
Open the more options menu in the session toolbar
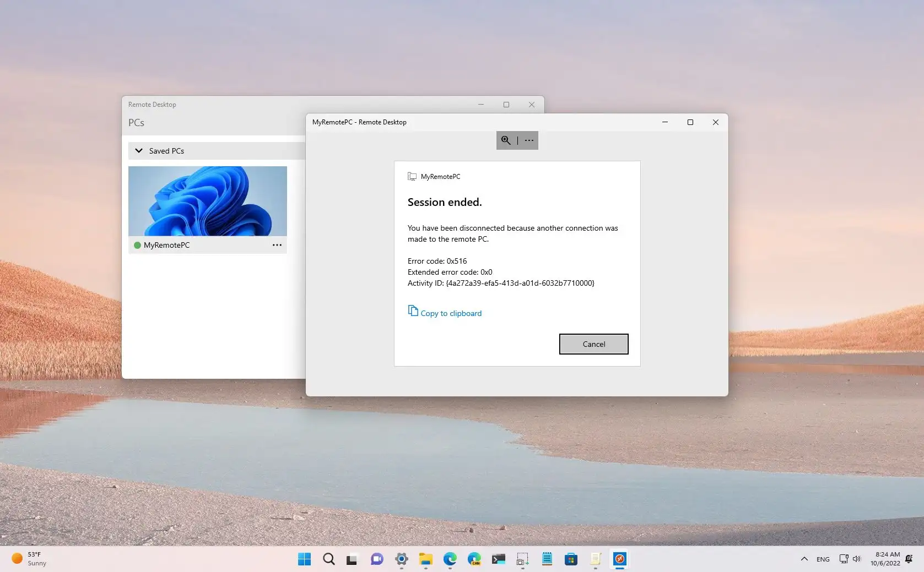528,140
